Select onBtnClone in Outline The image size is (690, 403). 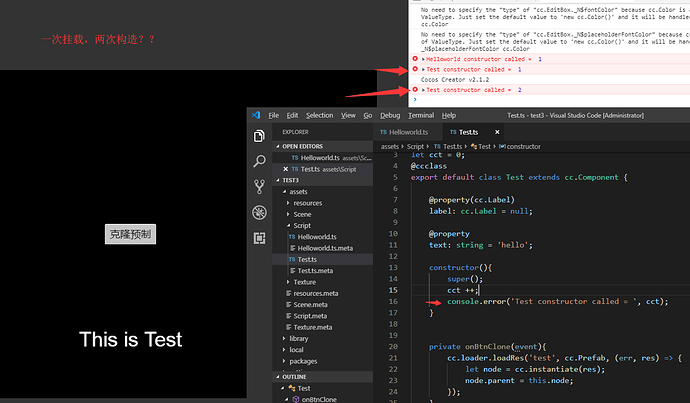319,399
